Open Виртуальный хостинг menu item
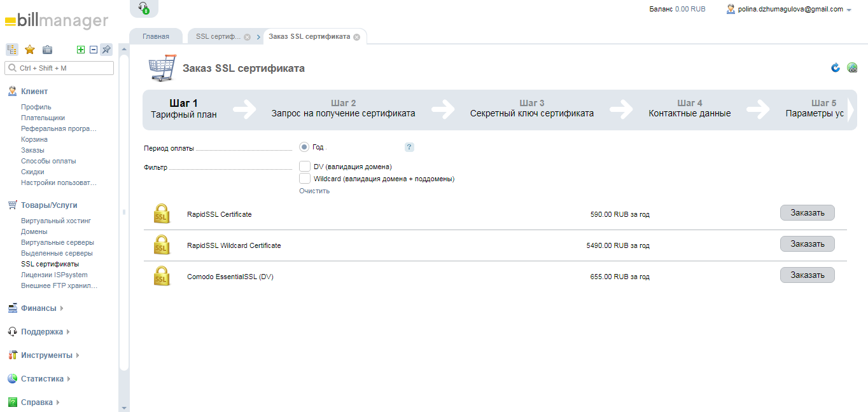Viewport: 868px width, 412px height. 56,221
